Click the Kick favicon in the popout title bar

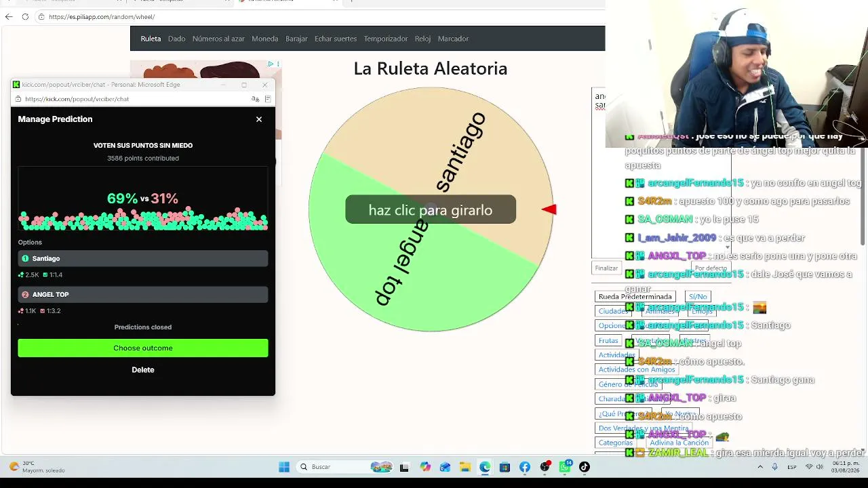click(16, 85)
